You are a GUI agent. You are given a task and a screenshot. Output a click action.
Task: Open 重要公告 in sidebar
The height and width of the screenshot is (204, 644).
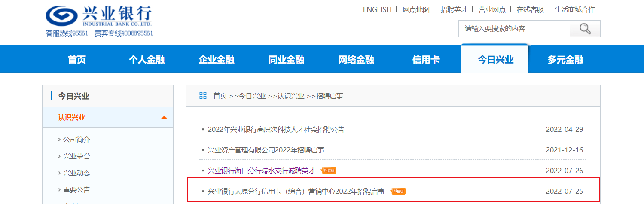coord(76,190)
